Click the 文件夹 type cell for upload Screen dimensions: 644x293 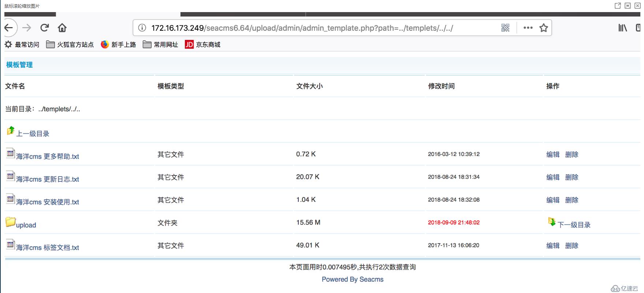[167, 223]
